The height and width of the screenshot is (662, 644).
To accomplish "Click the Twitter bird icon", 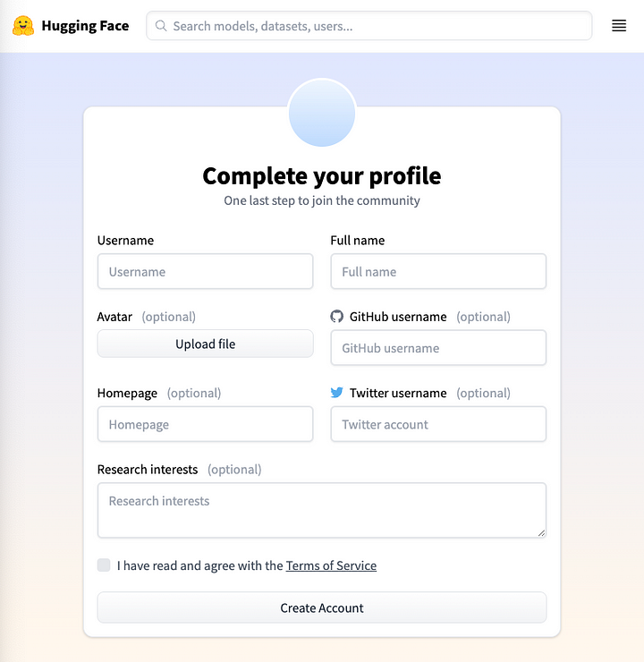I will pyautogui.click(x=337, y=393).
